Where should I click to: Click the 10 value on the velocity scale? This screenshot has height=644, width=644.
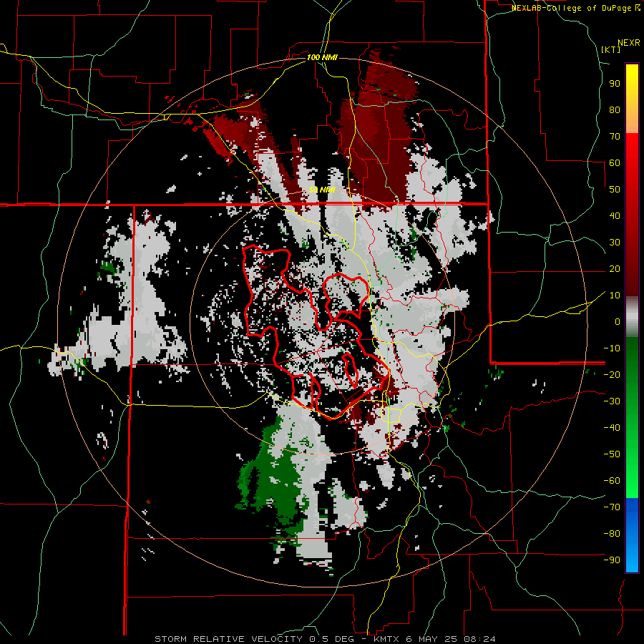tap(615, 296)
